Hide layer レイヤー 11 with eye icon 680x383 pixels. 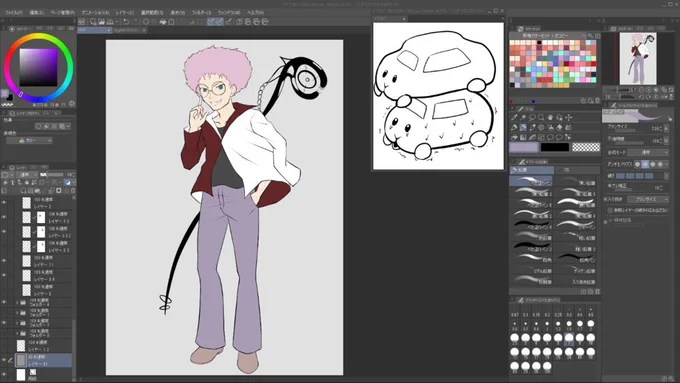[x=4, y=261]
